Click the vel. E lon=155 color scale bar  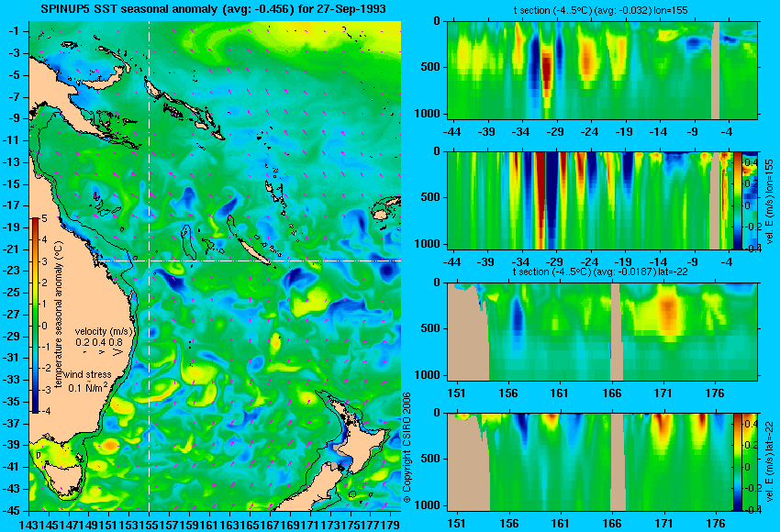pyautogui.click(x=737, y=200)
